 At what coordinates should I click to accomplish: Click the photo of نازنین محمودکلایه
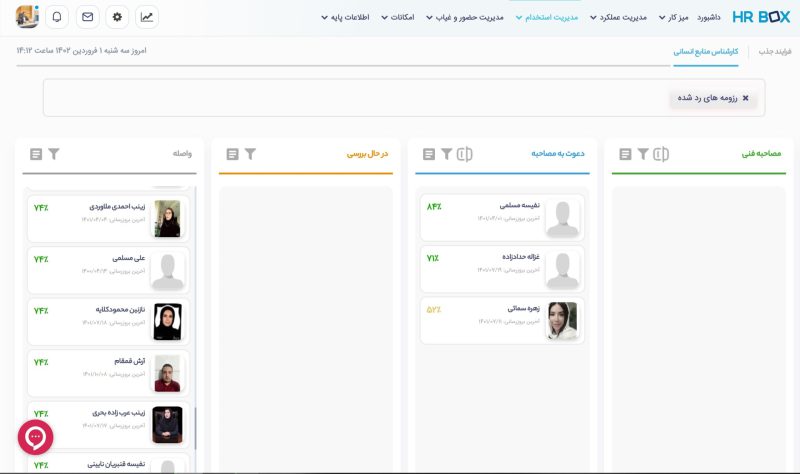(167, 322)
